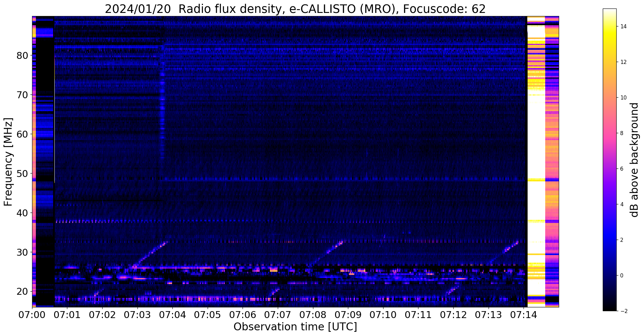Viewport: 644px width, 336px height.
Task: Click the 30 MHz frequency tick label
Action: tap(22, 252)
